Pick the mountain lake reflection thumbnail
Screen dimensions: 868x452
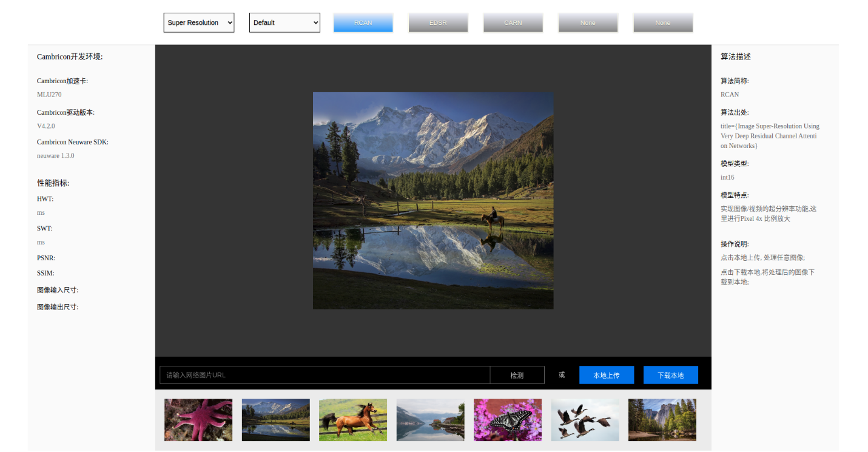point(275,420)
